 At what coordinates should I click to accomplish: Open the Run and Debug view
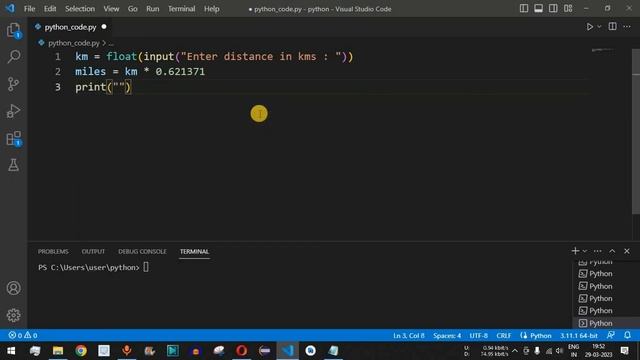13,111
